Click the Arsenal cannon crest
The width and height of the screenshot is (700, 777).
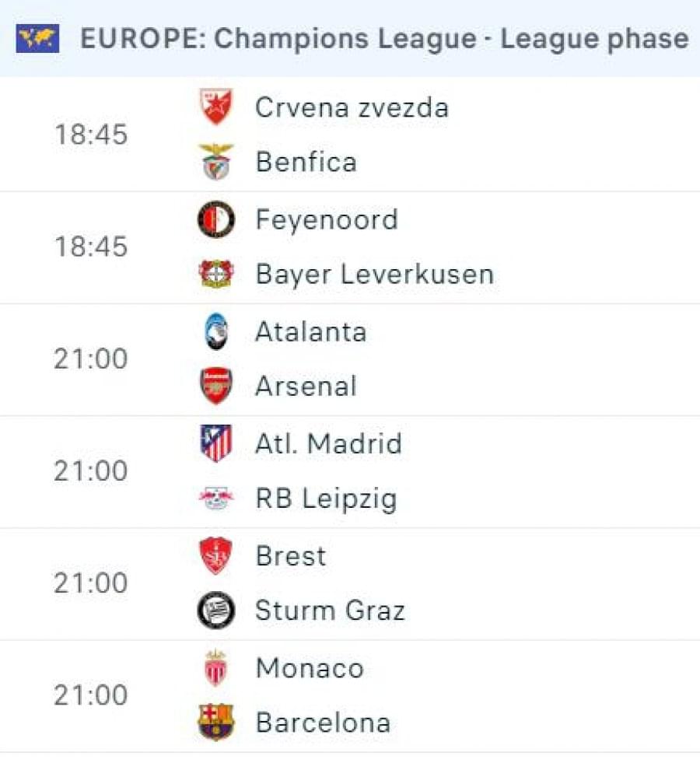coord(215,386)
